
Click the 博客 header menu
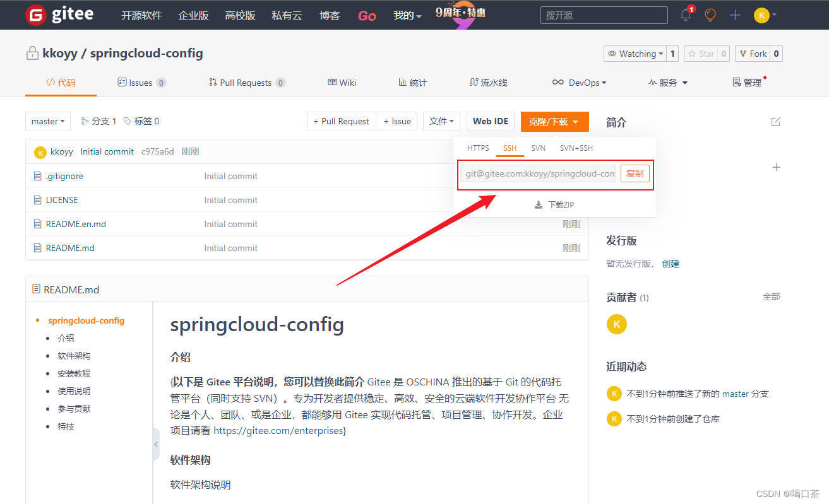point(330,16)
